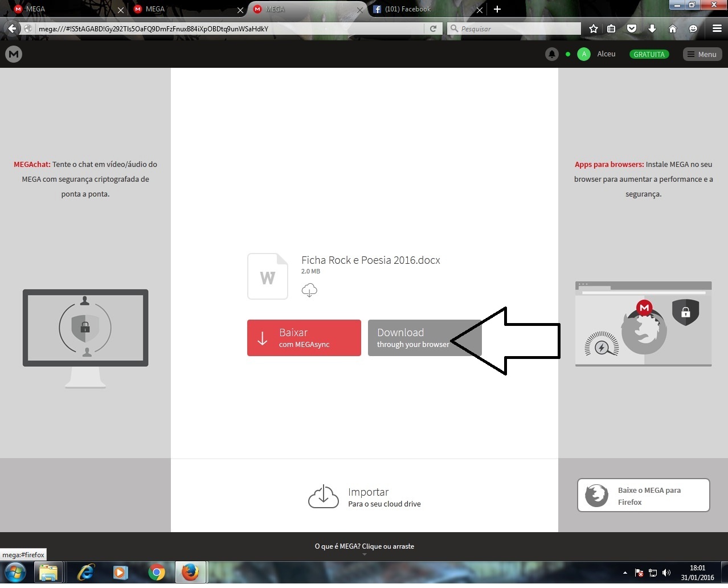Open the notifications bell
728x588 pixels.
point(551,54)
